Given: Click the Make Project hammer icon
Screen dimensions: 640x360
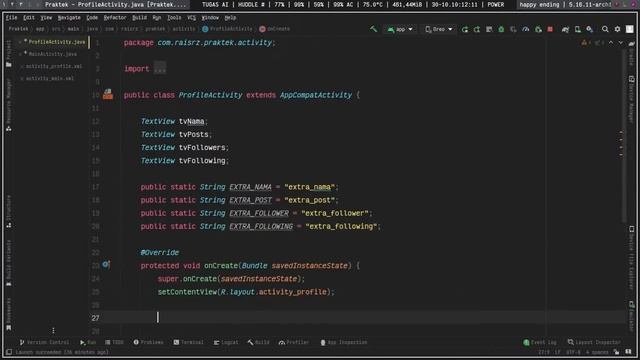Looking at the screenshot, I should pyautogui.click(x=373, y=29).
